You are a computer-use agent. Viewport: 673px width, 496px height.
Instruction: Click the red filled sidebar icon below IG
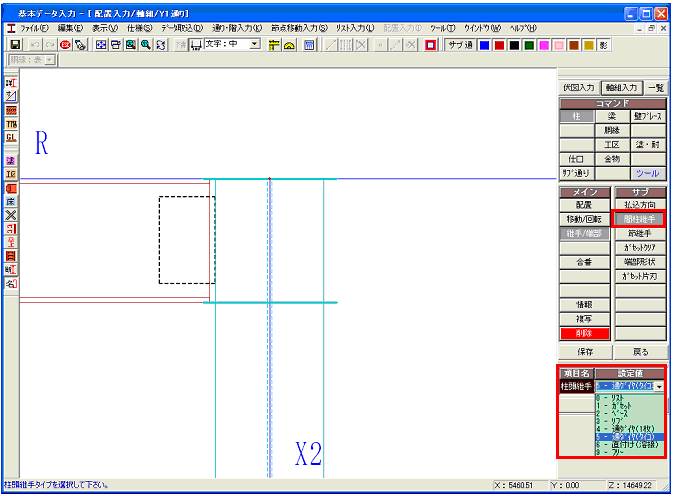pyautogui.click(x=11, y=188)
